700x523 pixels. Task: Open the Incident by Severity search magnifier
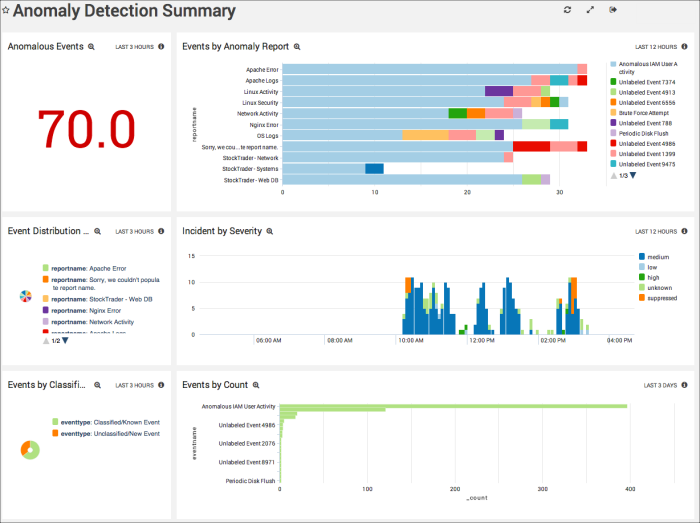click(x=270, y=231)
